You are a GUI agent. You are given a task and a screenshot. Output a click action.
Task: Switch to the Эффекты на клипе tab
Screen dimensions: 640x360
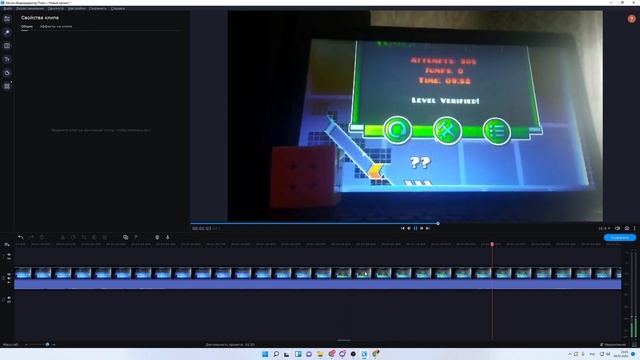point(56,26)
